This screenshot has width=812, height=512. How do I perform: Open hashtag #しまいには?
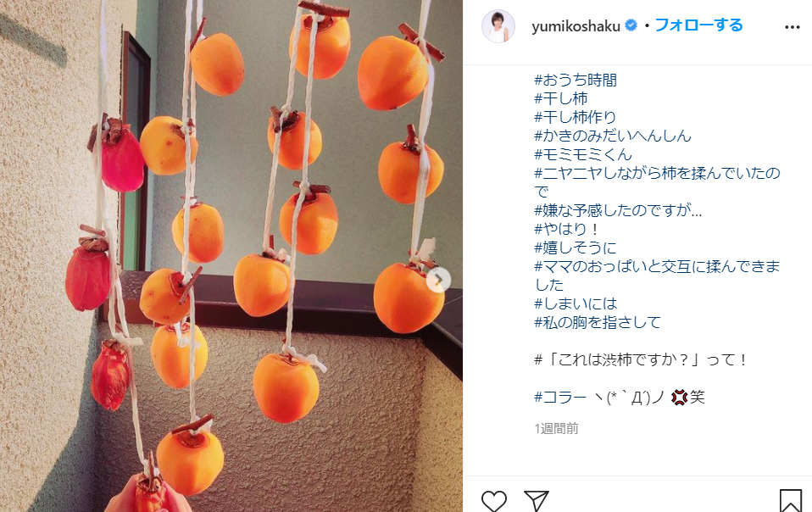576,303
